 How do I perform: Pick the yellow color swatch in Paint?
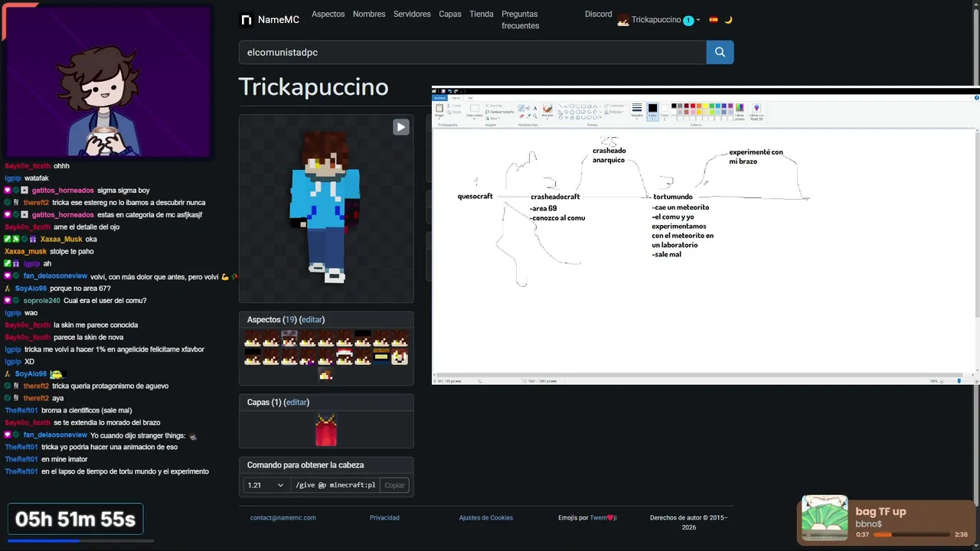click(705, 106)
